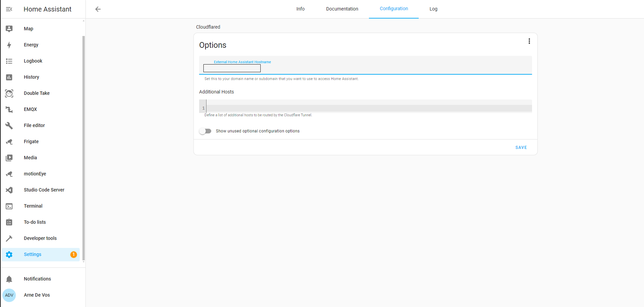
Task: Open the Options three-dot overflow menu
Action: point(529,41)
